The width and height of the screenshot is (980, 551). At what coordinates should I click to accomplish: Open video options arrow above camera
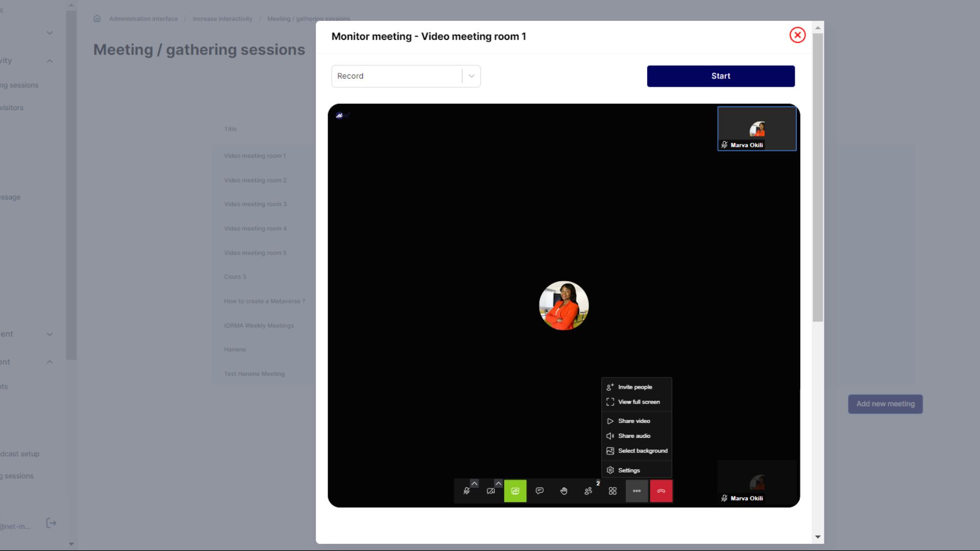(499, 483)
